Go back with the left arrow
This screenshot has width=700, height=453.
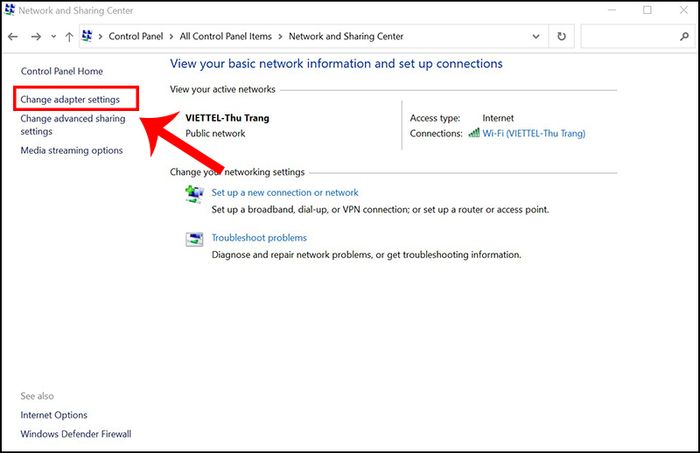point(13,37)
